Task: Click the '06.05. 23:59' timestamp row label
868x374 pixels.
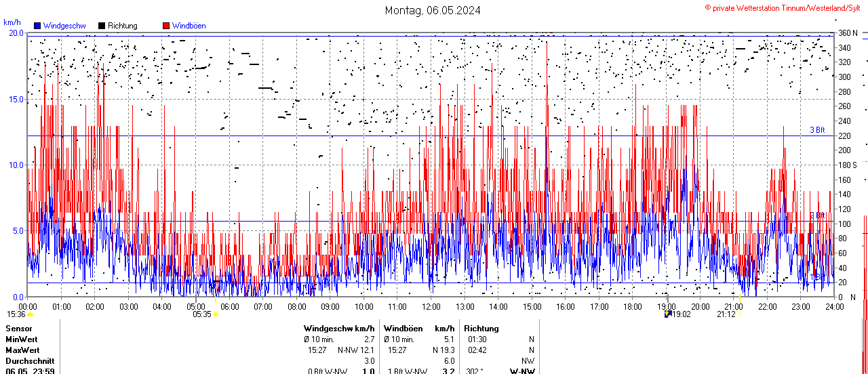Action: pyautogui.click(x=30, y=371)
